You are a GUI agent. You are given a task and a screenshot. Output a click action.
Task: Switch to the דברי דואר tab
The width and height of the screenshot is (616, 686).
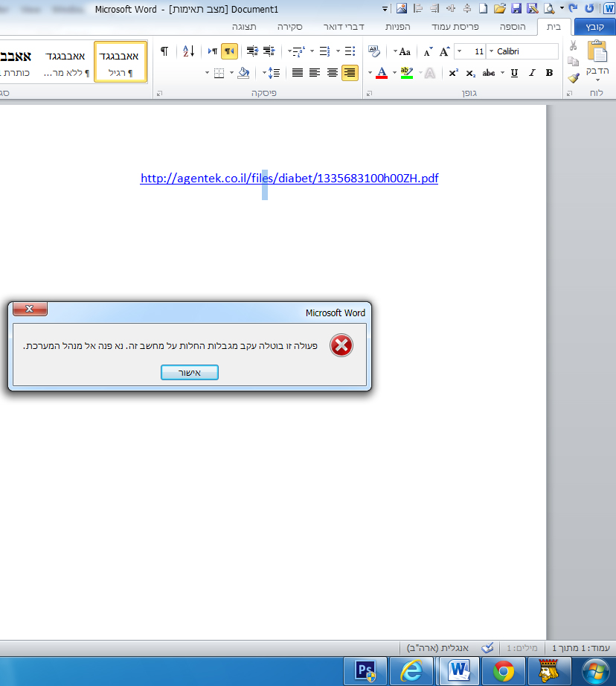coord(344,27)
